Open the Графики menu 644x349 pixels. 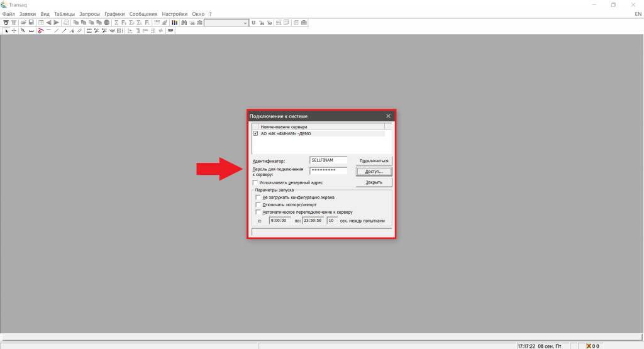pos(114,14)
